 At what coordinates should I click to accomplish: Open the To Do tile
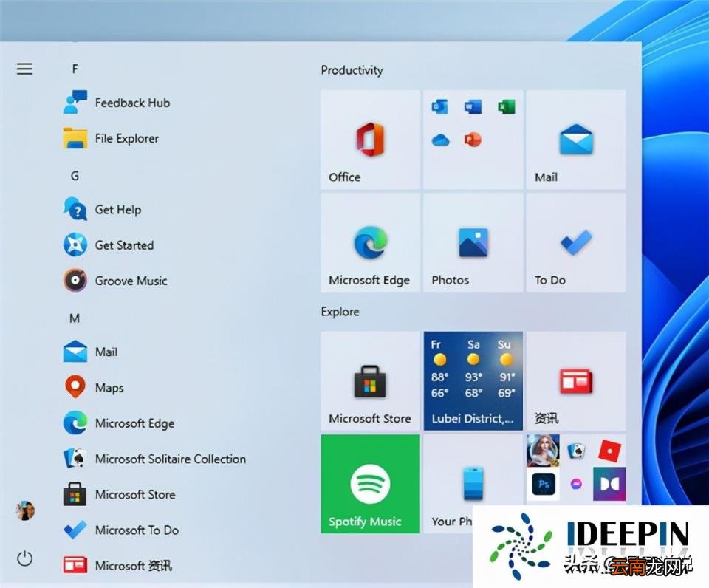pyautogui.click(x=576, y=242)
